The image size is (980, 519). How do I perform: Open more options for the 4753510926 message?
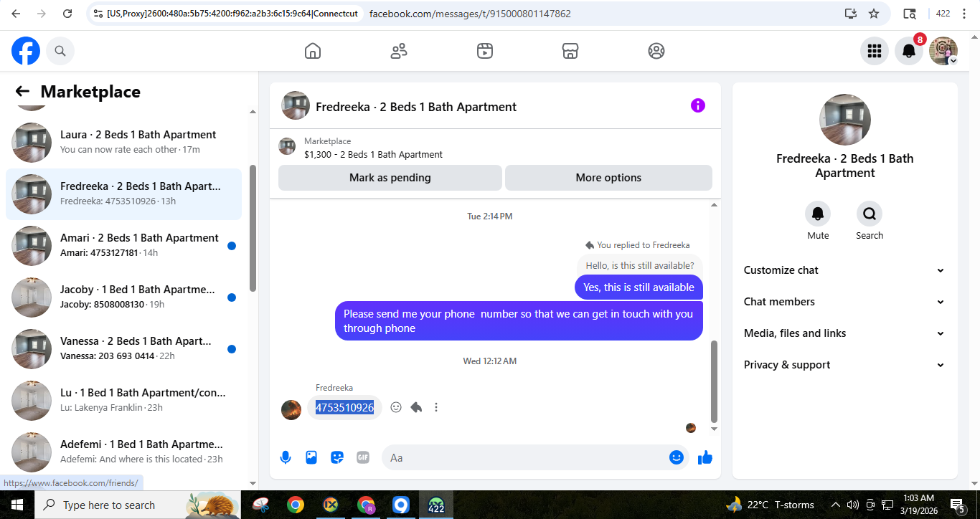click(x=436, y=407)
